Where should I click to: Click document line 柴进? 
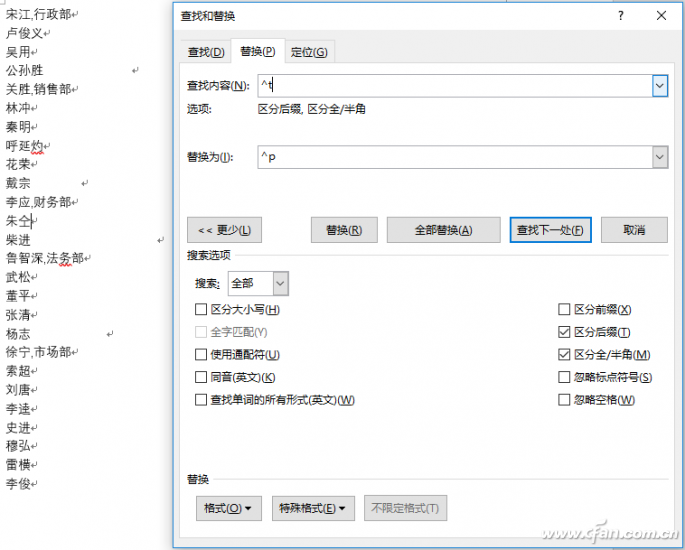click(18, 240)
